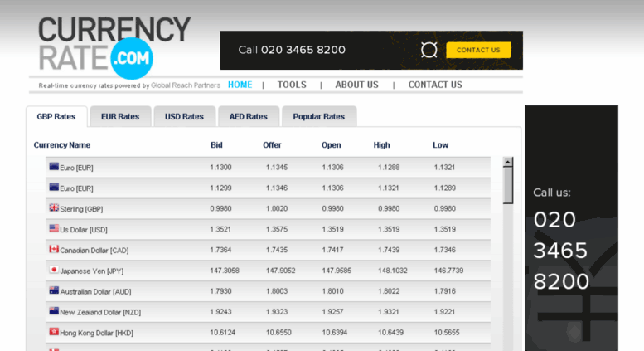This screenshot has width=644, height=351.
Task: Click the Canadian flag beside Canadian Dollar
Action: (x=54, y=249)
